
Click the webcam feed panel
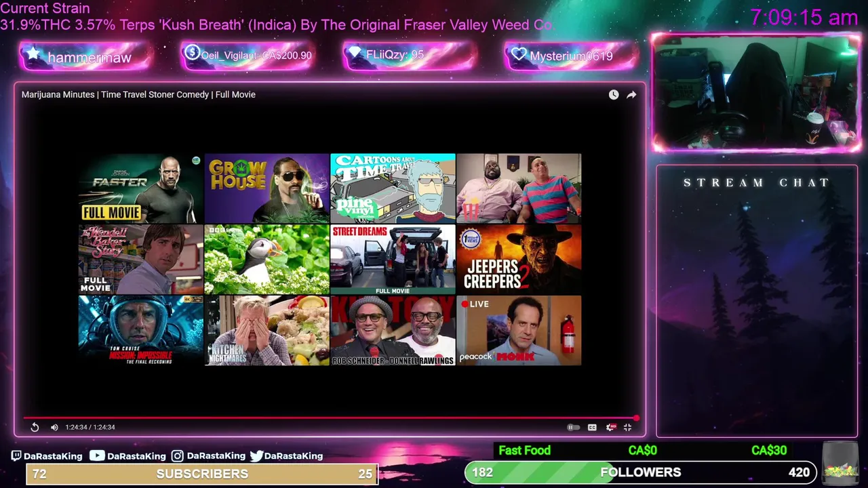point(756,91)
